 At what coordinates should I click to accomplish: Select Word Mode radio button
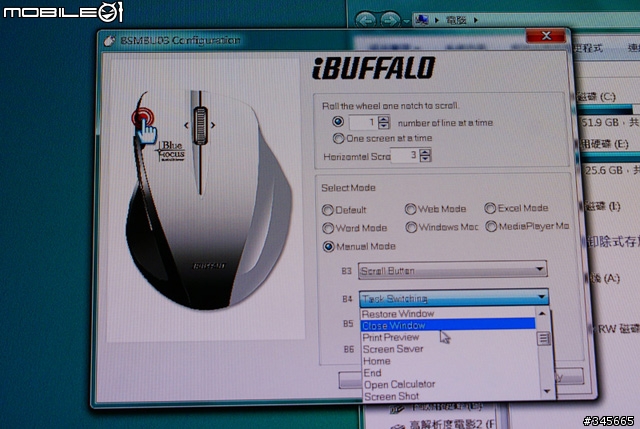coord(328,228)
